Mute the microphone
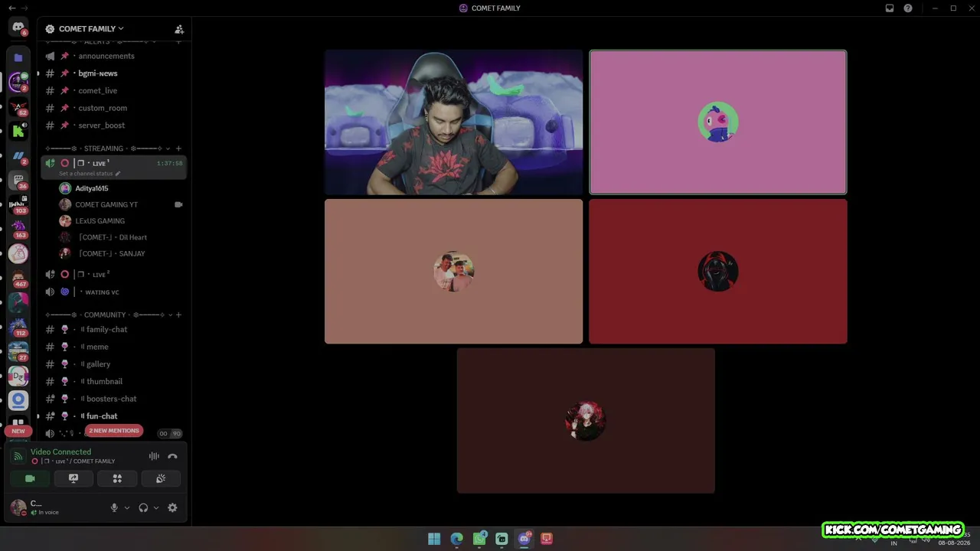Viewport: 980px width, 551px height. [x=114, y=507]
